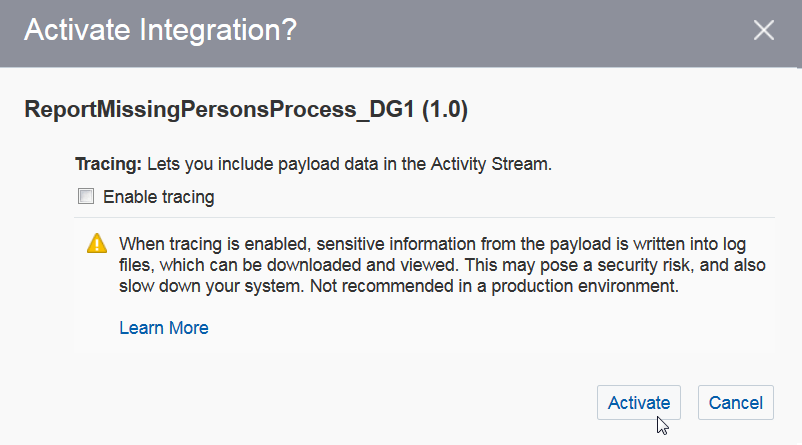The image size is (802, 445).
Task: Click the "Activate Integration?" dialog title
Action: pos(160,30)
